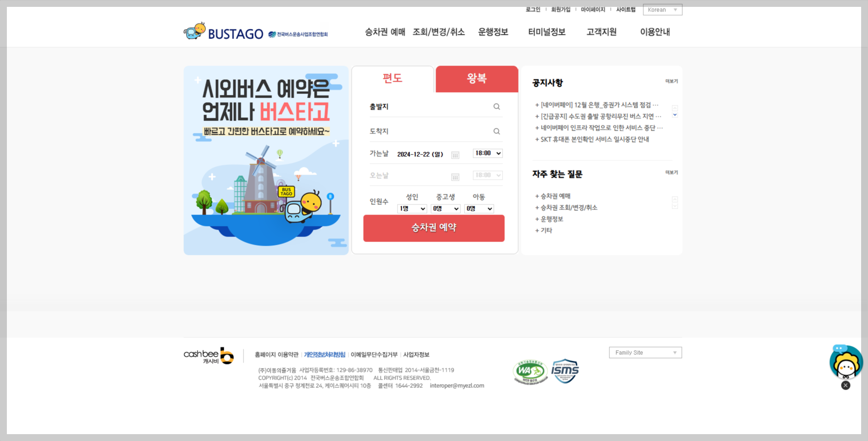This screenshot has width=868, height=441.
Task: Open the 고객지원 menu
Action: click(601, 32)
